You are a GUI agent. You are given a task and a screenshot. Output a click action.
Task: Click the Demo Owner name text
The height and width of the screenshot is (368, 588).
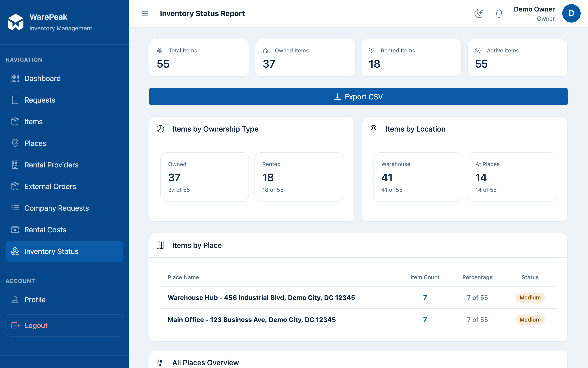pos(534,9)
